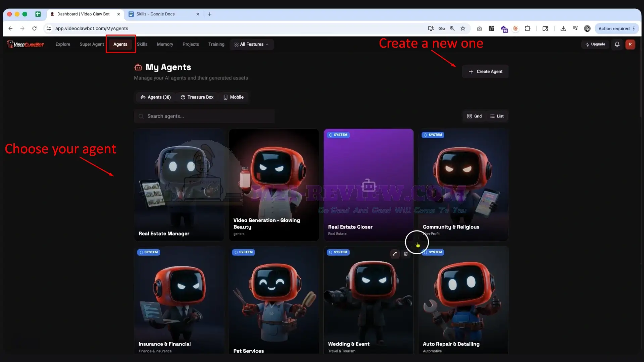
Task: Open the Projects nav item
Action: click(x=191, y=44)
